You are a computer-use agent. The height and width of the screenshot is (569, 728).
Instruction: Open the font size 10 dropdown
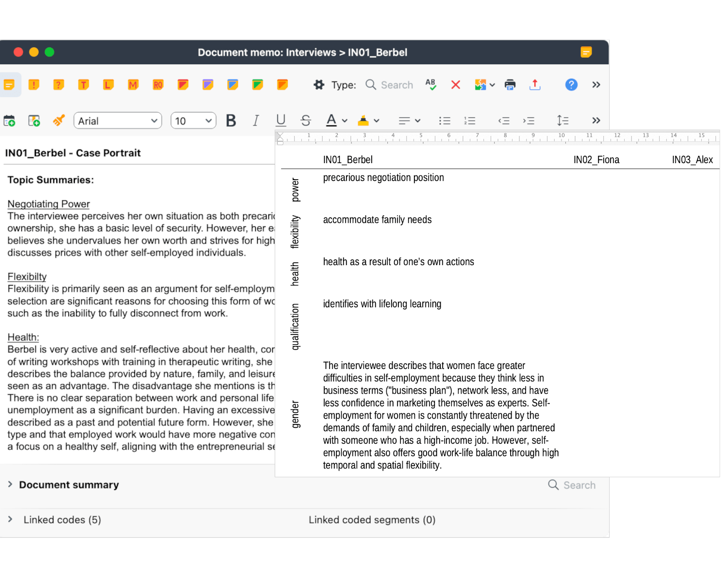click(x=193, y=120)
